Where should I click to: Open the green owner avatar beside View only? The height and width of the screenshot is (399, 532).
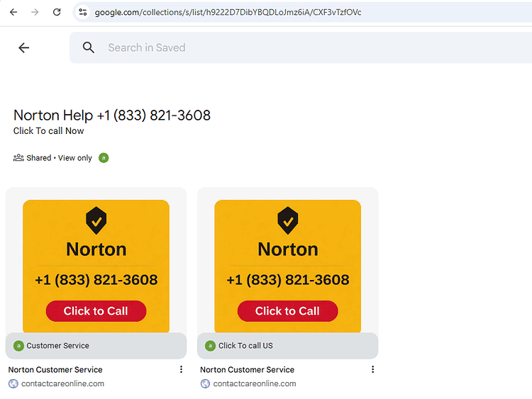click(104, 157)
